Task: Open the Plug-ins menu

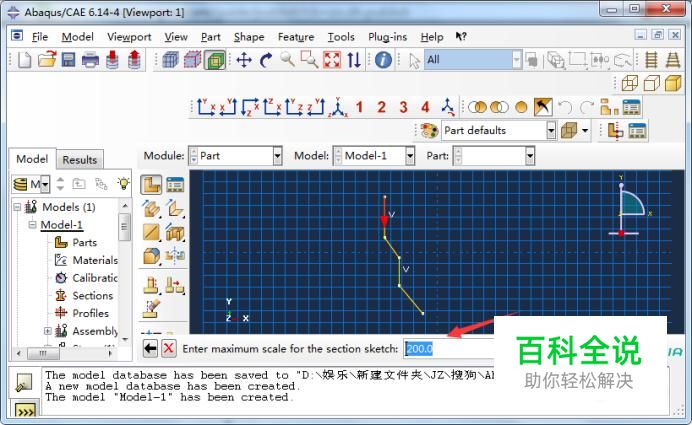Action: pyautogui.click(x=387, y=37)
